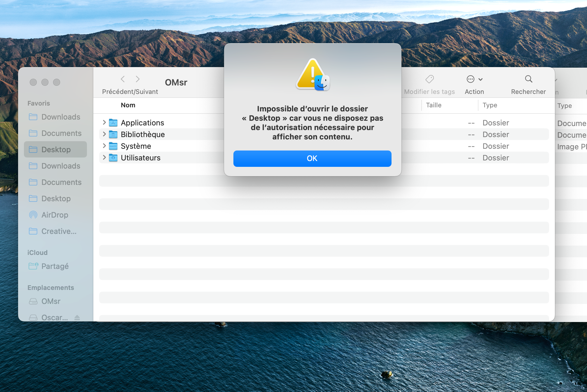The width and height of the screenshot is (587, 392).
Task: Sort by the Nom column header
Action: click(128, 105)
